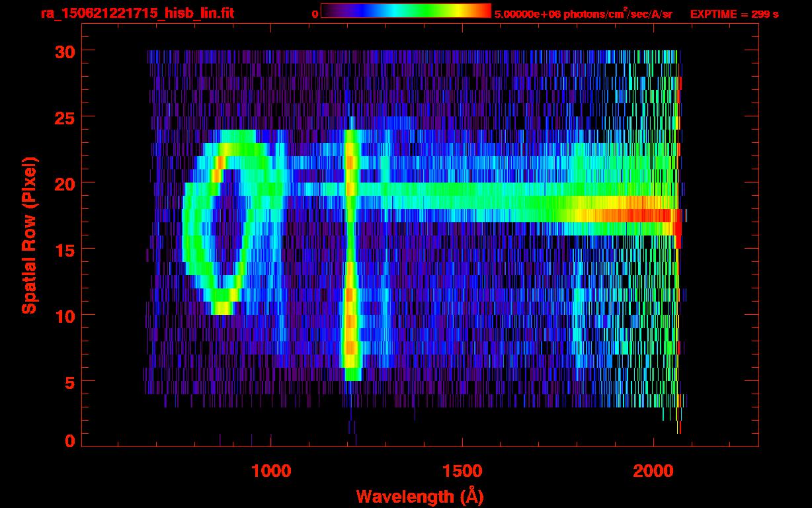Image resolution: width=812 pixels, height=508 pixels.
Task: Select the Spatial Row (Pixel) axis title
Action: coord(28,235)
